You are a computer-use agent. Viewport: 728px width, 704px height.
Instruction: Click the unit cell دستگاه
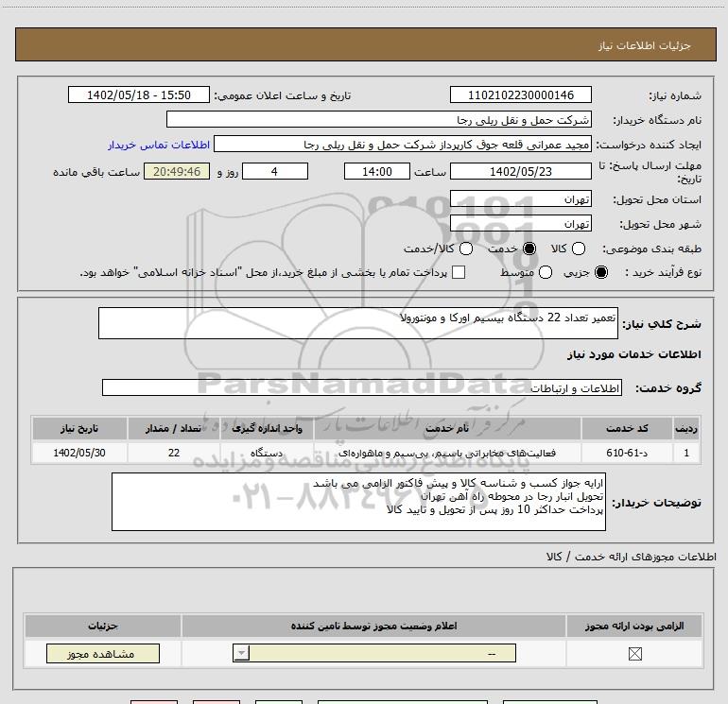(x=267, y=453)
